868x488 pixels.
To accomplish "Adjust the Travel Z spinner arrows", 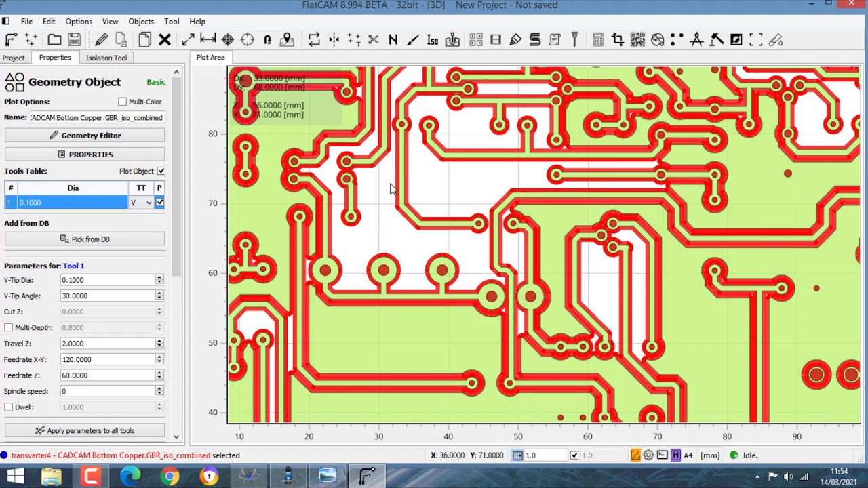I will [159, 344].
